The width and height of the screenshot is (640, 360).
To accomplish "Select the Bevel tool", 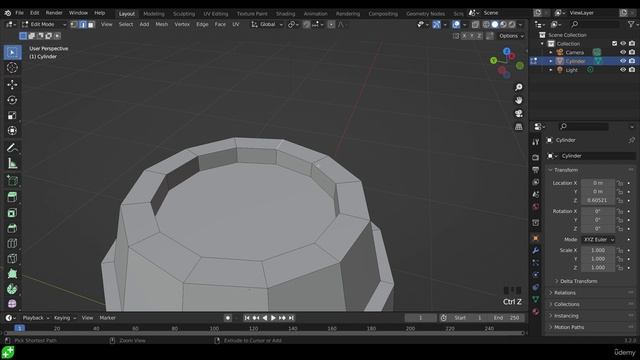I will (12, 228).
